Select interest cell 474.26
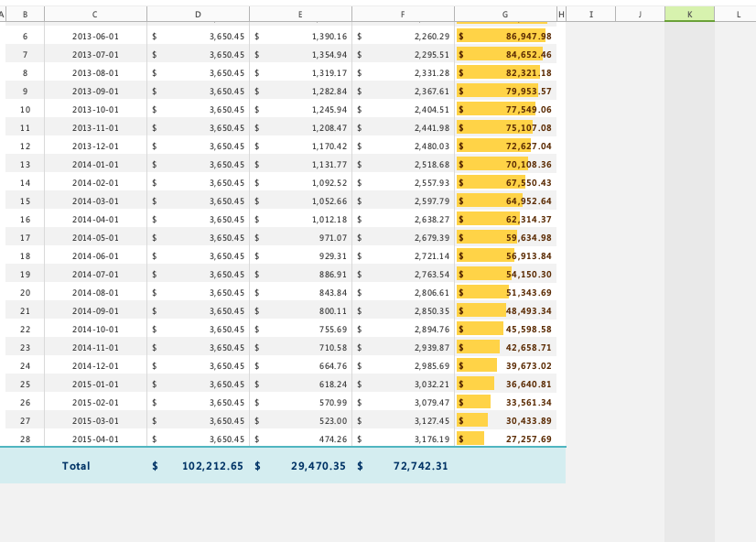 pyautogui.click(x=300, y=439)
